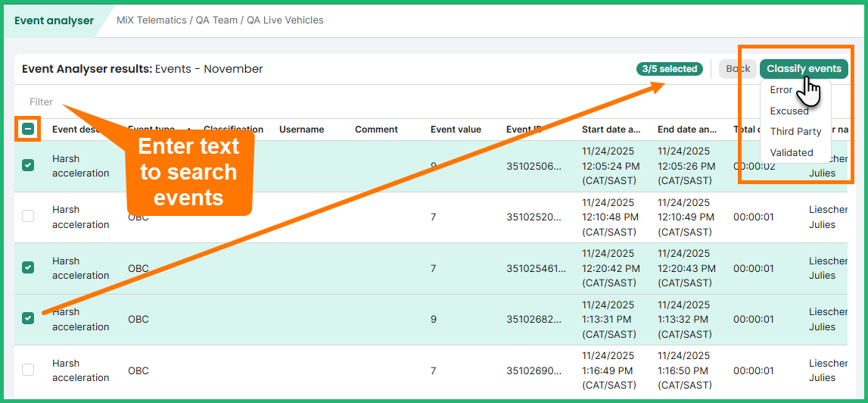Click QA Team in the breadcrumb
This screenshot has height=403, width=868.
click(216, 20)
